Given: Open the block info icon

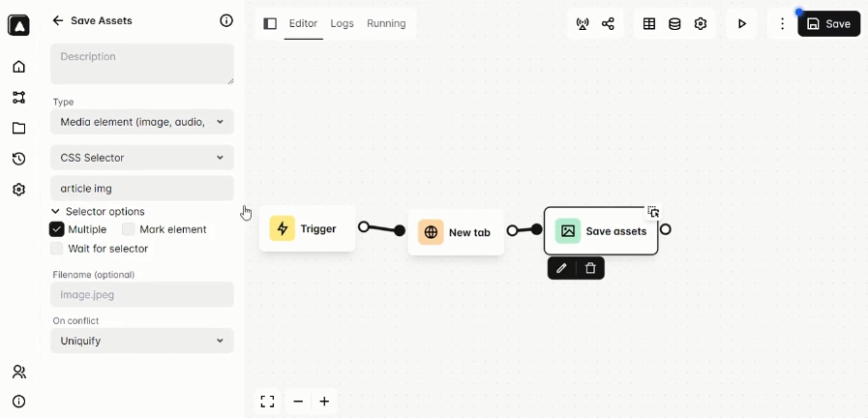Looking at the screenshot, I should 226,20.
